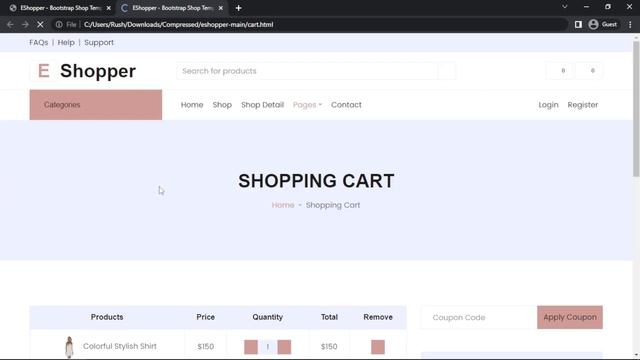
Task: Close the second EShopper tab
Action: (221, 8)
